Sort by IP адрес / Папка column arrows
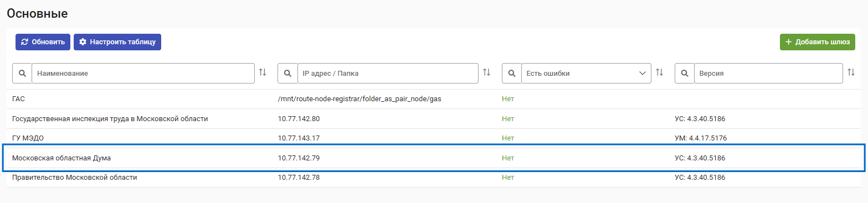This screenshot has width=868, height=203. [487, 72]
